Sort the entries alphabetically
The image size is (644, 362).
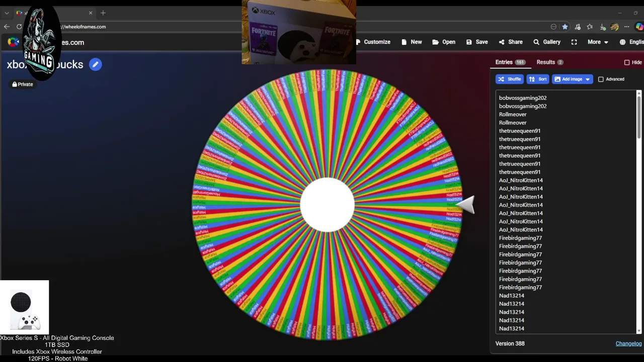coord(538,79)
